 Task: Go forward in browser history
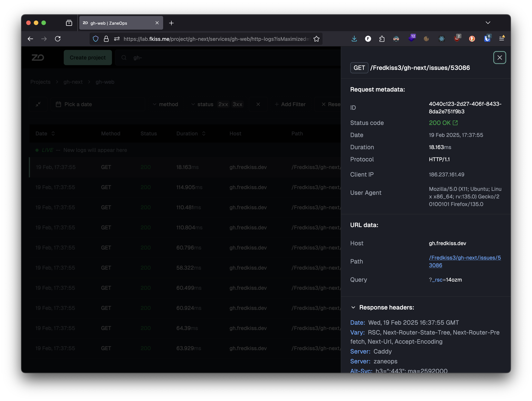click(44, 39)
